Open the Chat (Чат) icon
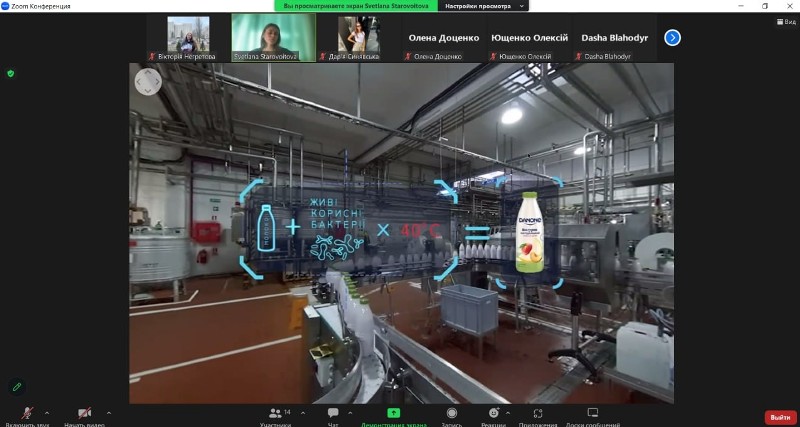The height and width of the screenshot is (427, 800). [x=333, y=413]
